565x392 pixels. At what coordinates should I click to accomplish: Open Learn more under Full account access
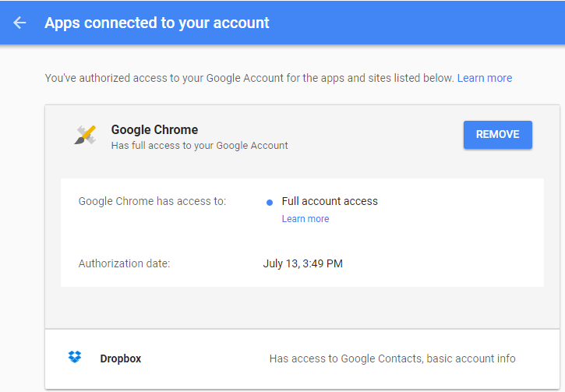305,219
